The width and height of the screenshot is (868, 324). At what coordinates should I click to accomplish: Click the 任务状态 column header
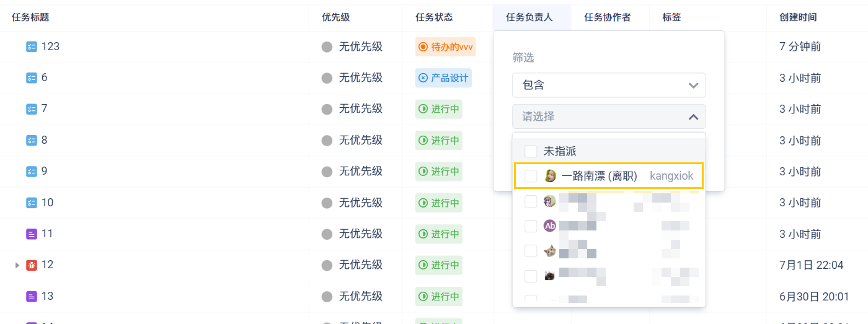point(434,17)
